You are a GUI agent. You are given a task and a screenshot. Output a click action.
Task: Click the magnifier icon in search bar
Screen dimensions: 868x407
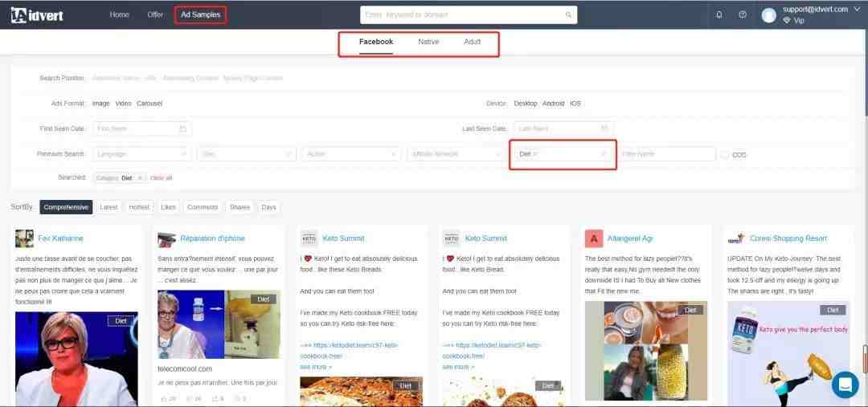(x=568, y=15)
